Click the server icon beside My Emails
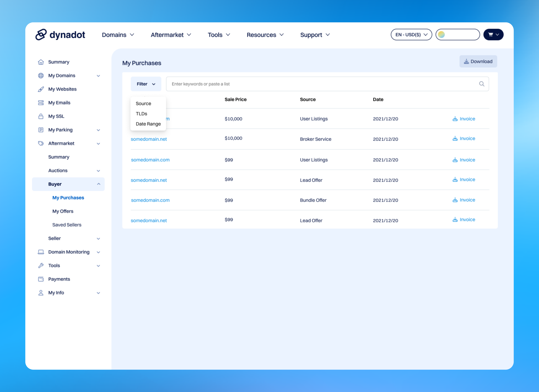The width and height of the screenshot is (539, 392). coord(41,103)
